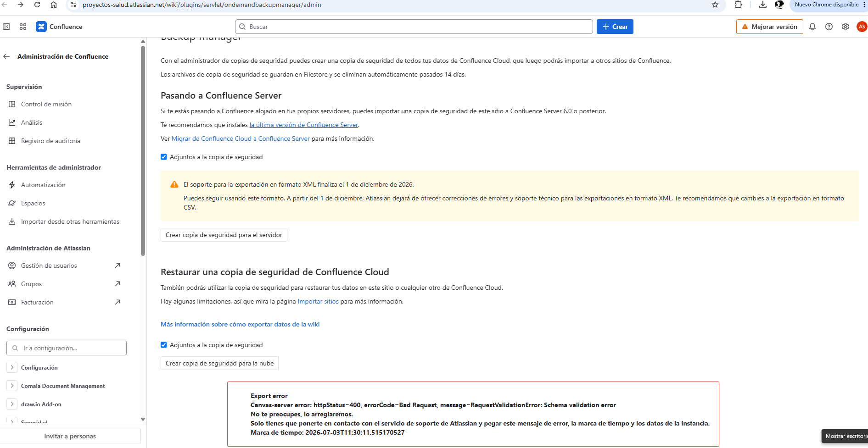Go back using the Administración arrow
This screenshot has width=868, height=448.
(x=6, y=56)
